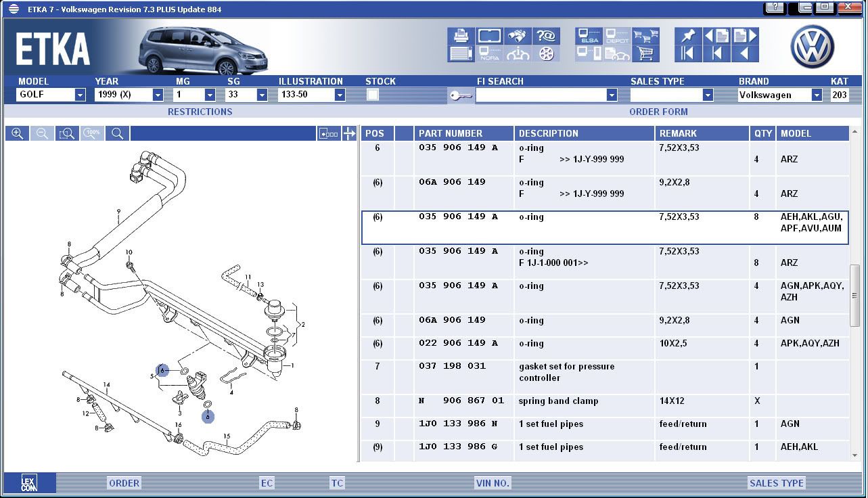Click the wheel rim icon

[x=545, y=53]
